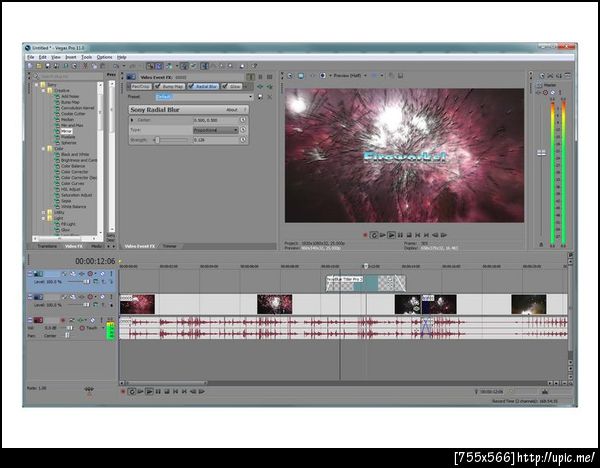Save preview snapshot to file icon

click(400, 76)
